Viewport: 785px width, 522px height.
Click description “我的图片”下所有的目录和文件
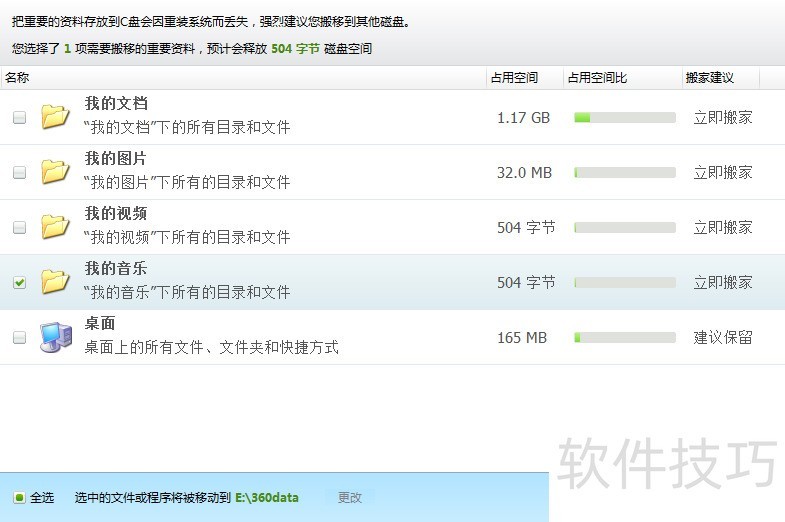187,182
